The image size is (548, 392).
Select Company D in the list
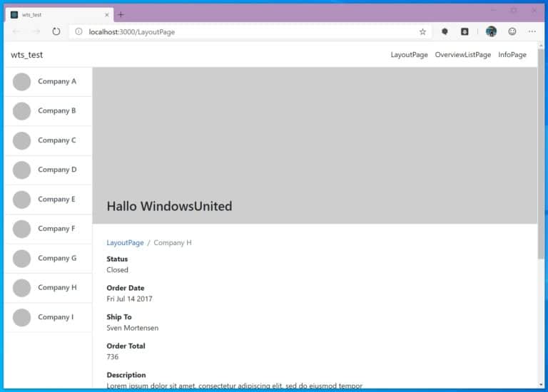click(x=49, y=170)
